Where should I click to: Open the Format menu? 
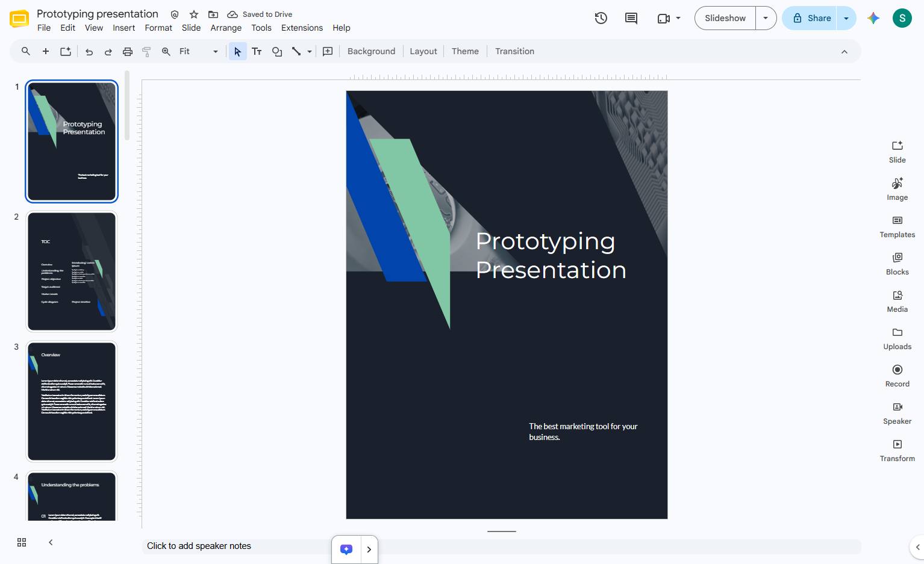coord(158,28)
